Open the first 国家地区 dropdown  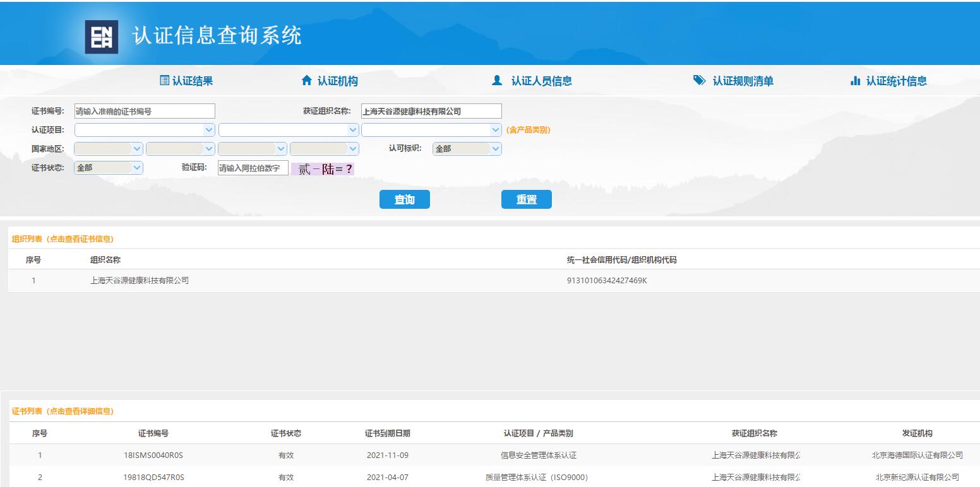pyautogui.click(x=109, y=149)
